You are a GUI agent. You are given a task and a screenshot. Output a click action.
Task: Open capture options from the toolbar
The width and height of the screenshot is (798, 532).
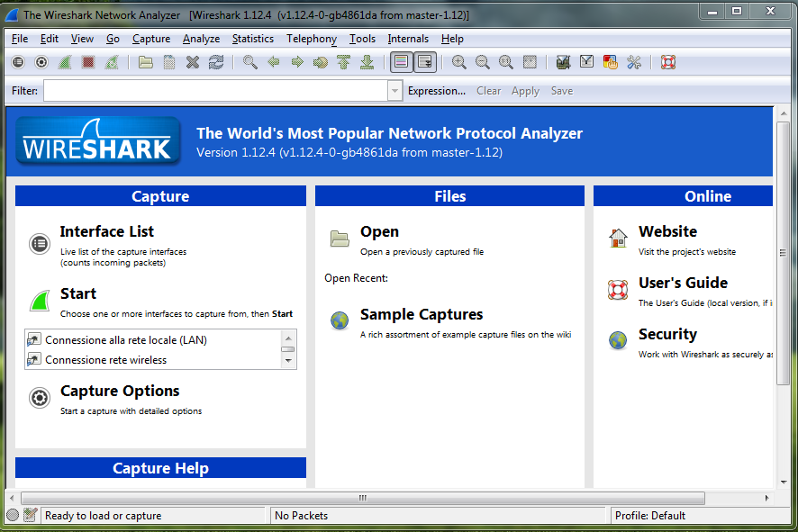[41, 62]
